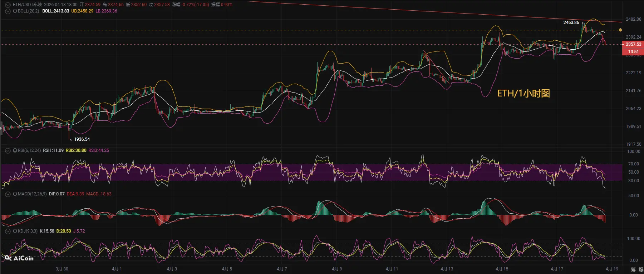Click the J:5.72 value
The image size is (644, 274).
pos(79,231)
